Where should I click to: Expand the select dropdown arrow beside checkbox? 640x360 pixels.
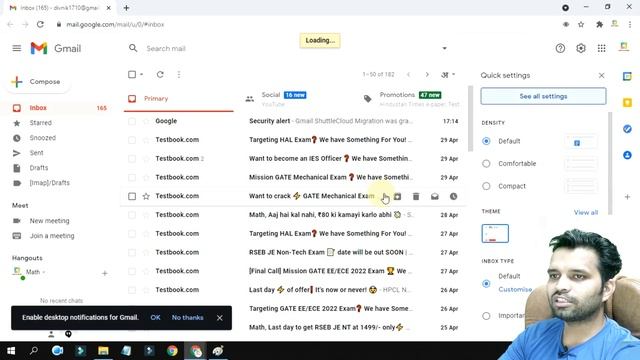[x=142, y=75]
